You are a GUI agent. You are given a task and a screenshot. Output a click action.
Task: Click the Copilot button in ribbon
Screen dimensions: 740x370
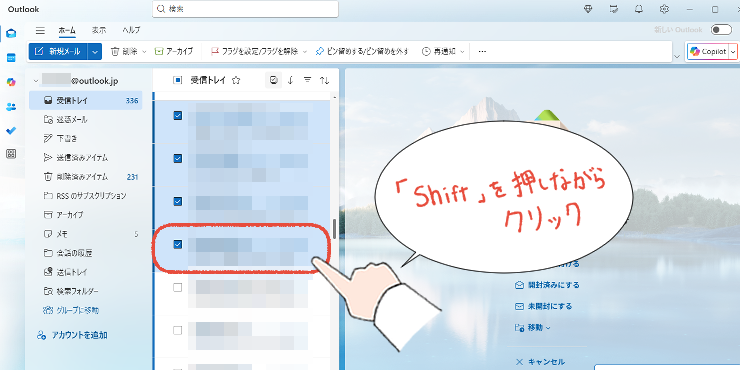(708, 51)
